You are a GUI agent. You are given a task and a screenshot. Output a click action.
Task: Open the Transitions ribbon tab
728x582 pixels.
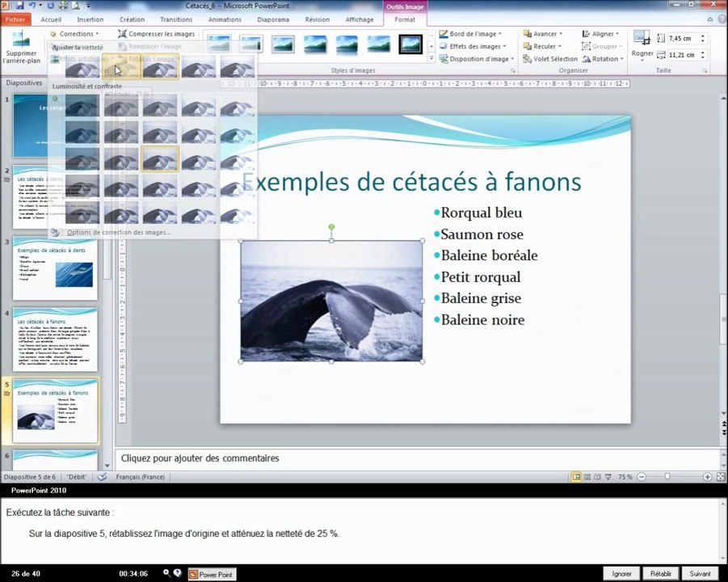[176, 19]
